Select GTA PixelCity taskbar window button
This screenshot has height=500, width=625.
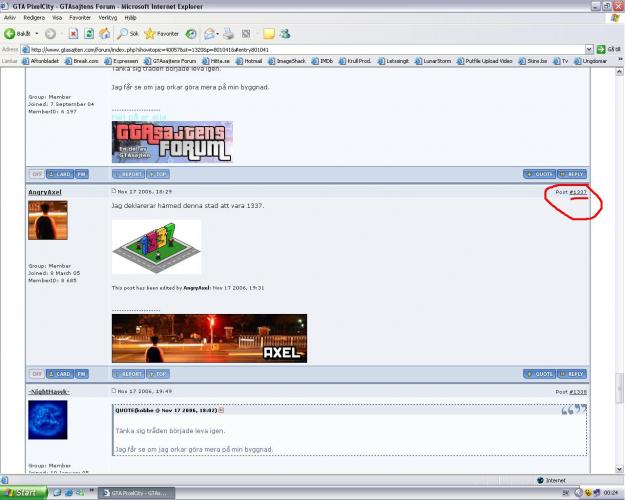point(136,493)
